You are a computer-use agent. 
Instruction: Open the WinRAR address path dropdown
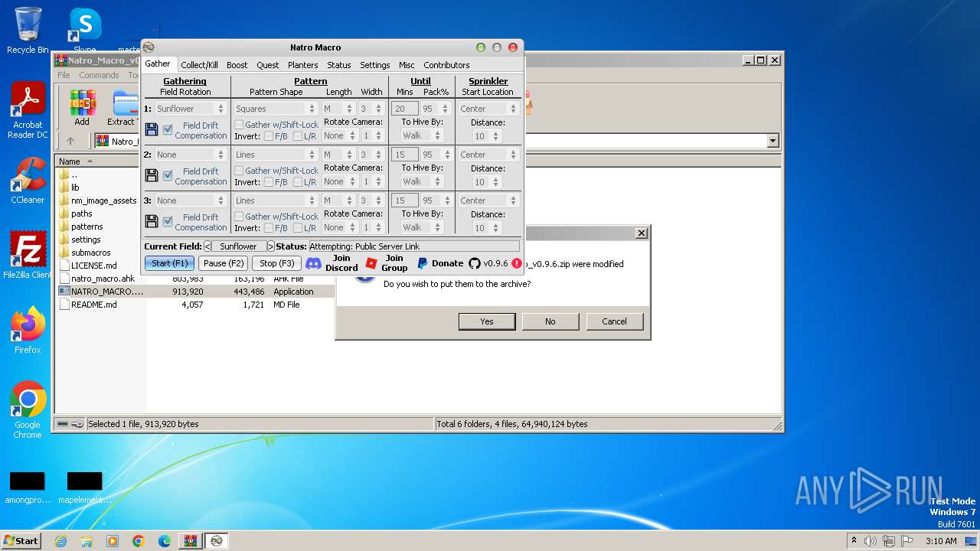pyautogui.click(x=773, y=141)
